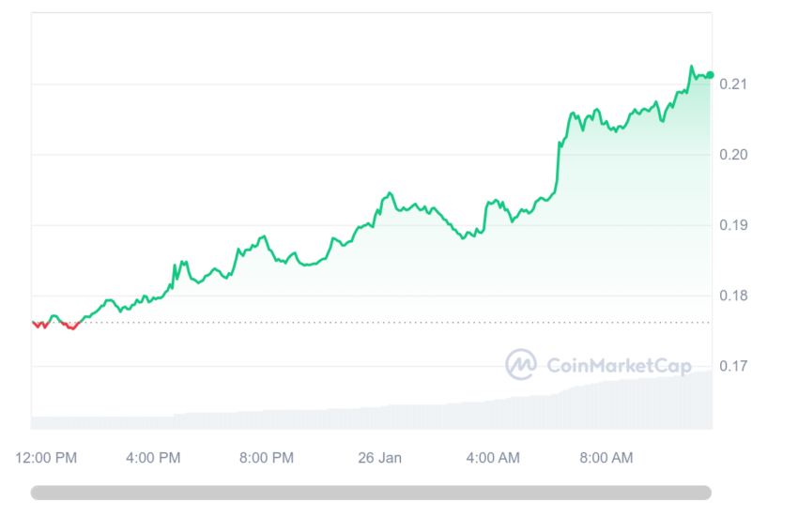Click the 0.17 price axis label
Screen dimensions: 798x532
733,366
